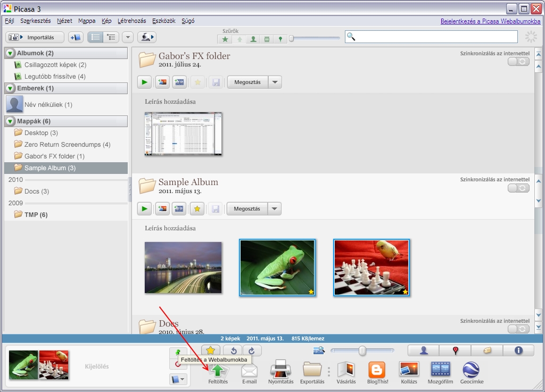
Task: Collapse the Albumok section
Action: coord(10,53)
